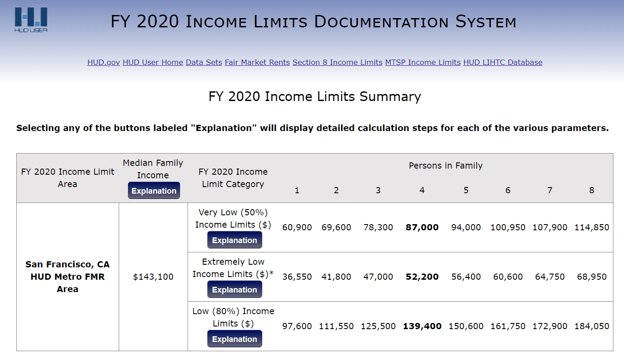
Task: Select the $143,100 median income value
Action: coord(153,277)
